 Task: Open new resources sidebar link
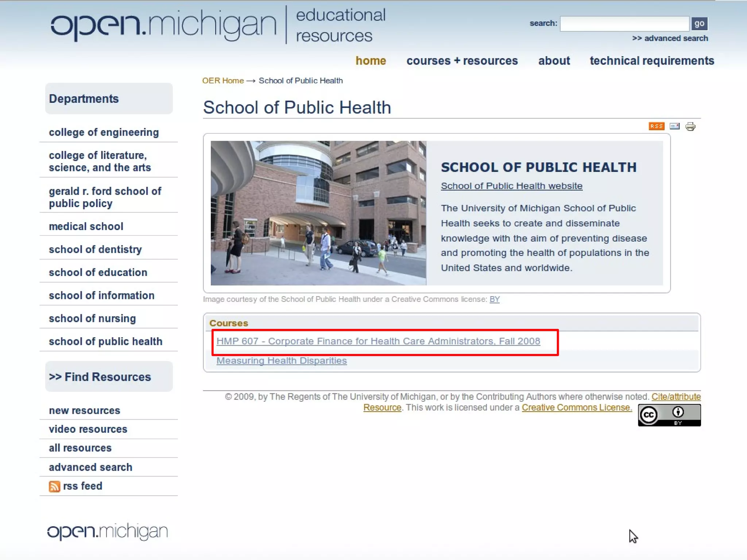[85, 411]
